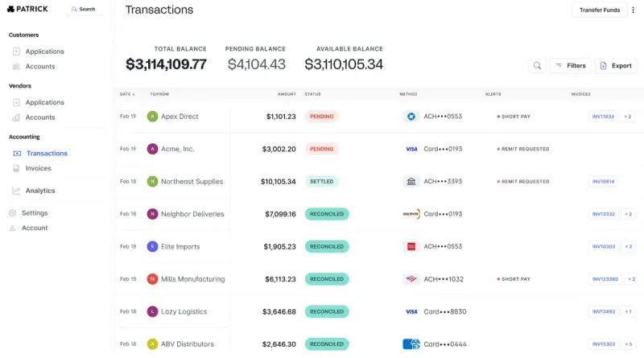Open the Analytics section
Image resolution: width=644 pixels, height=358 pixels.
pos(40,191)
